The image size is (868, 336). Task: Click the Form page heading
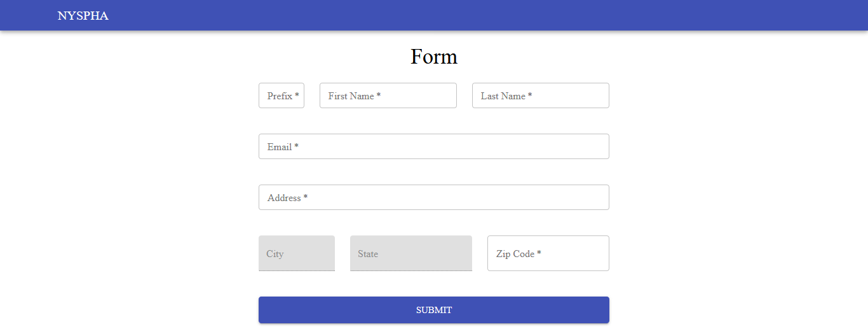[434, 57]
